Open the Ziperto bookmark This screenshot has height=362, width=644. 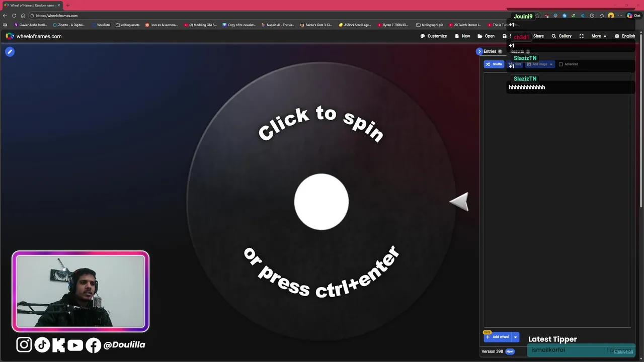69,25
